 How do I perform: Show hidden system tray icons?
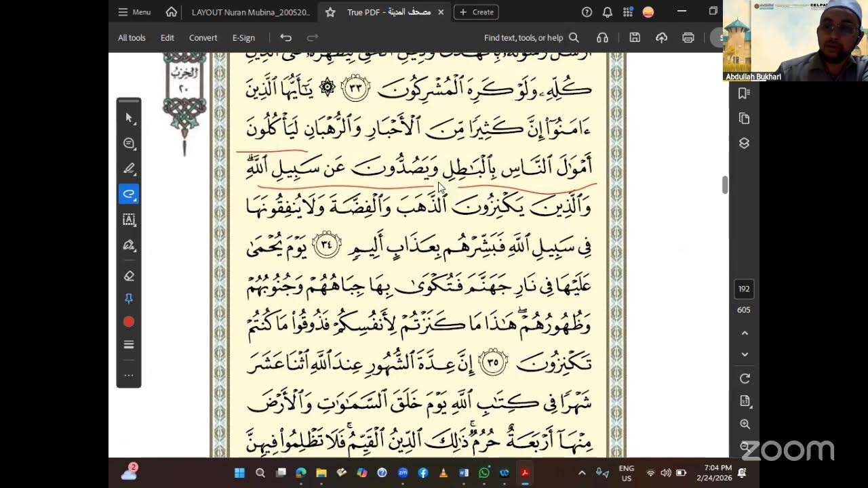(582, 473)
